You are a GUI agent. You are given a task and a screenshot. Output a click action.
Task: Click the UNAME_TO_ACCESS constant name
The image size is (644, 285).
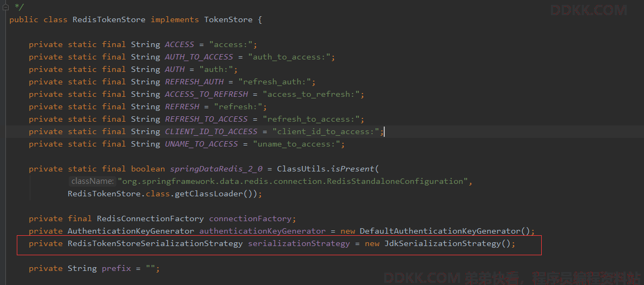click(x=201, y=144)
